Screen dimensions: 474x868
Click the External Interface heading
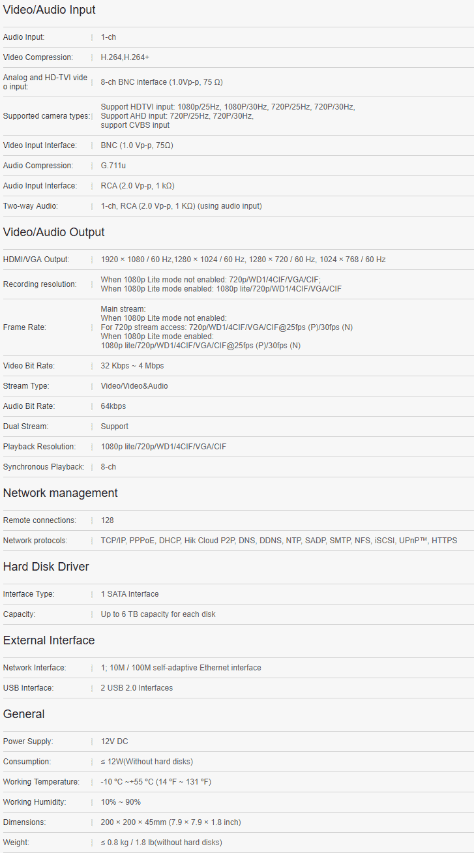click(49, 640)
